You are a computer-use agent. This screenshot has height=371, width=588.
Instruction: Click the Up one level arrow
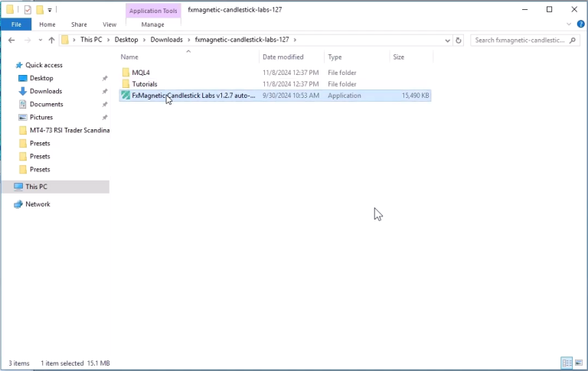coord(52,40)
